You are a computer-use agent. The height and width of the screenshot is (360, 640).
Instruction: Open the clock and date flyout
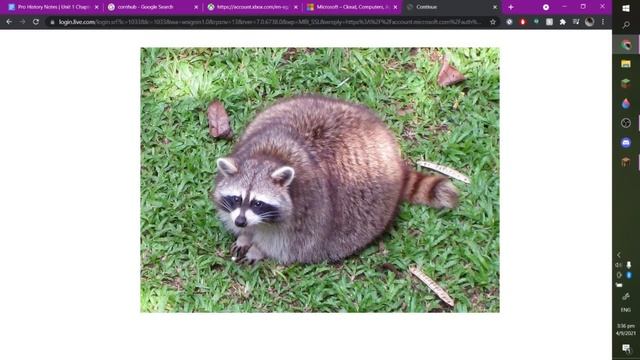[x=626, y=329]
